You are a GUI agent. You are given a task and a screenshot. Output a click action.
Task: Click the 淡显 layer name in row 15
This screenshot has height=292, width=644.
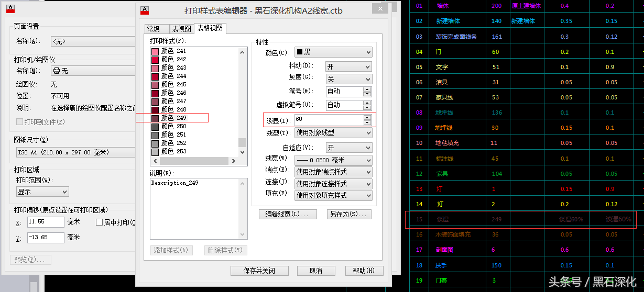[443, 219]
